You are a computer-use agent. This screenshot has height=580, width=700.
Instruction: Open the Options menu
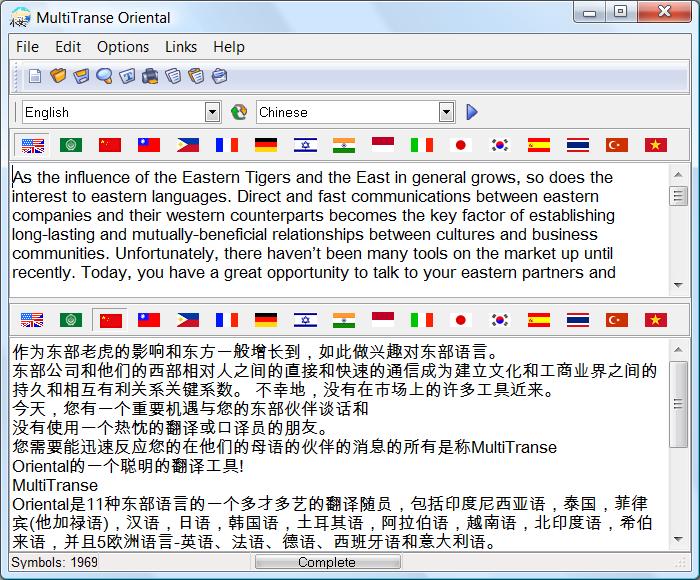tap(123, 46)
